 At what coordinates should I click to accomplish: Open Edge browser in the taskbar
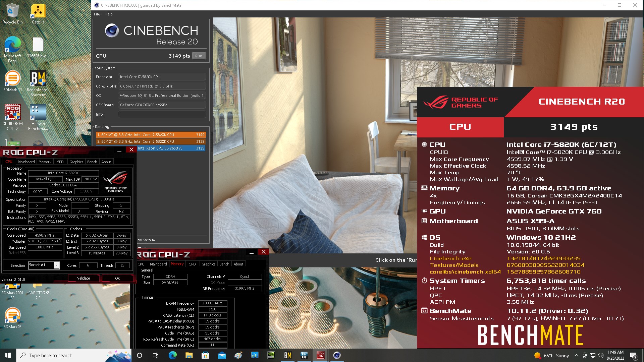click(172, 355)
